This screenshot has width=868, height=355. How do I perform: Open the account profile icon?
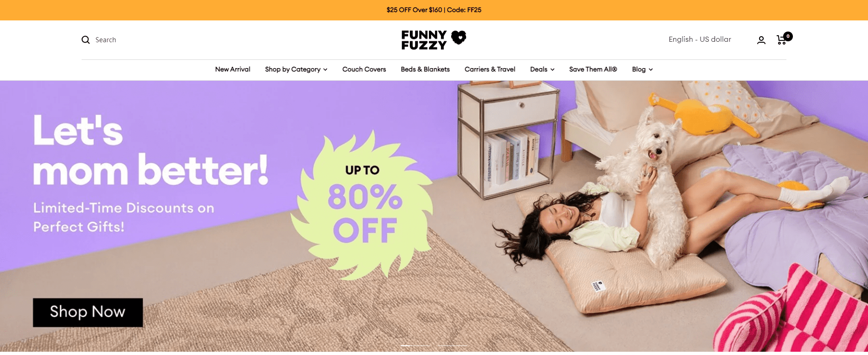coord(761,40)
